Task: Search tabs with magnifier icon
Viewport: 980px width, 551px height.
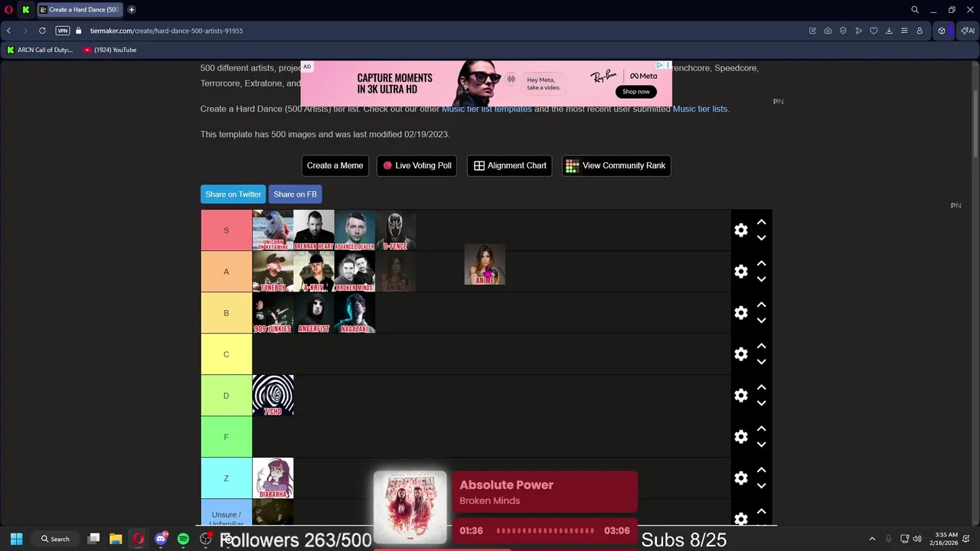Action: [914, 10]
